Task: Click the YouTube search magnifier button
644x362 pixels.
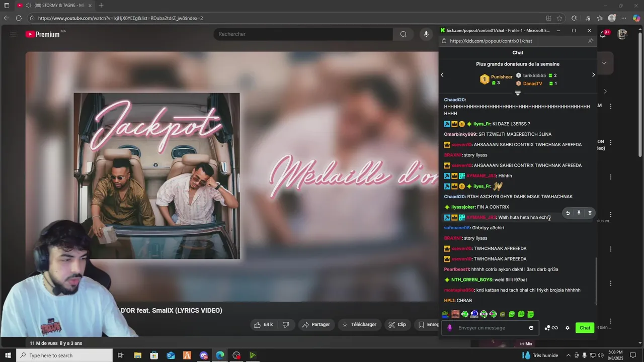Action: pyautogui.click(x=404, y=34)
